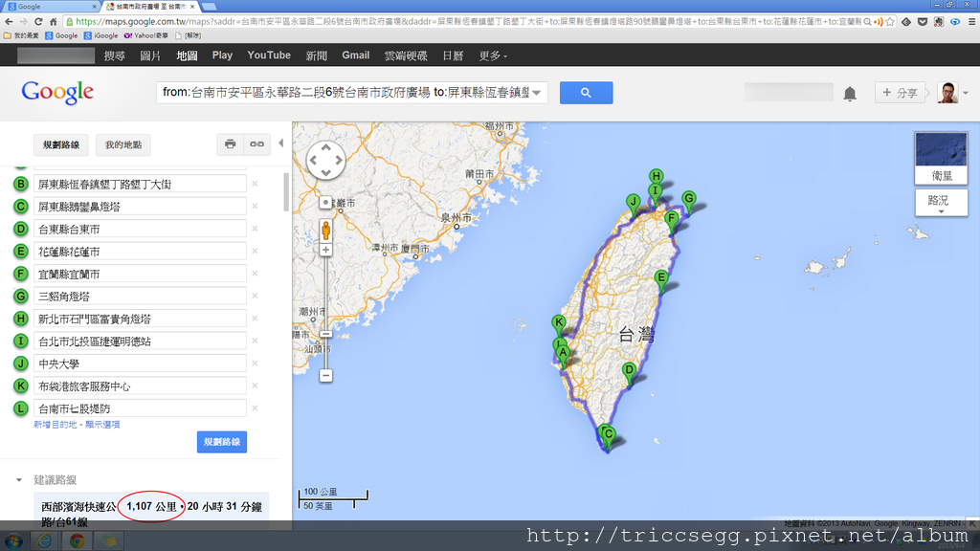Click the side panel vertical scrollbar
This screenshot has width=980, height=551.
(286, 192)
